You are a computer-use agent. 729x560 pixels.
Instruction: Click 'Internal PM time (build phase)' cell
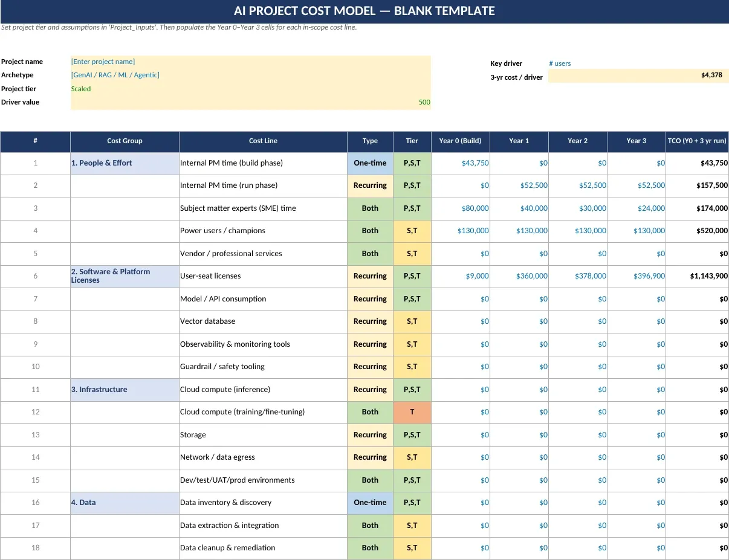[x=263, y=163]
